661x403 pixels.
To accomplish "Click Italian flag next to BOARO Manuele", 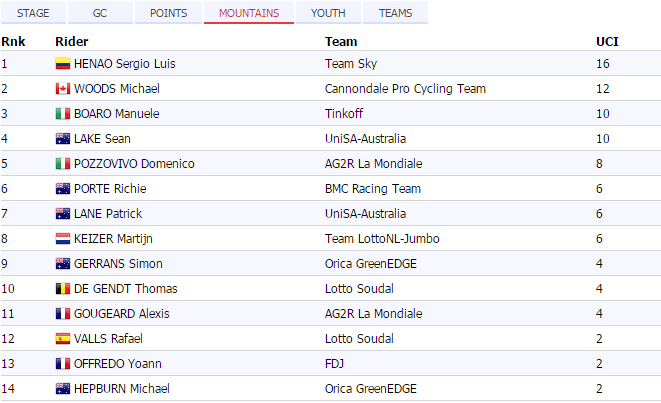I will coord(63,114).
